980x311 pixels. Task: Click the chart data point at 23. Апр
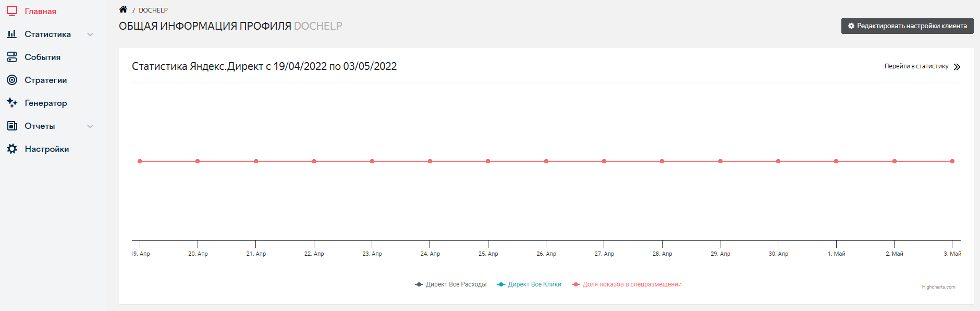[372, 161]
